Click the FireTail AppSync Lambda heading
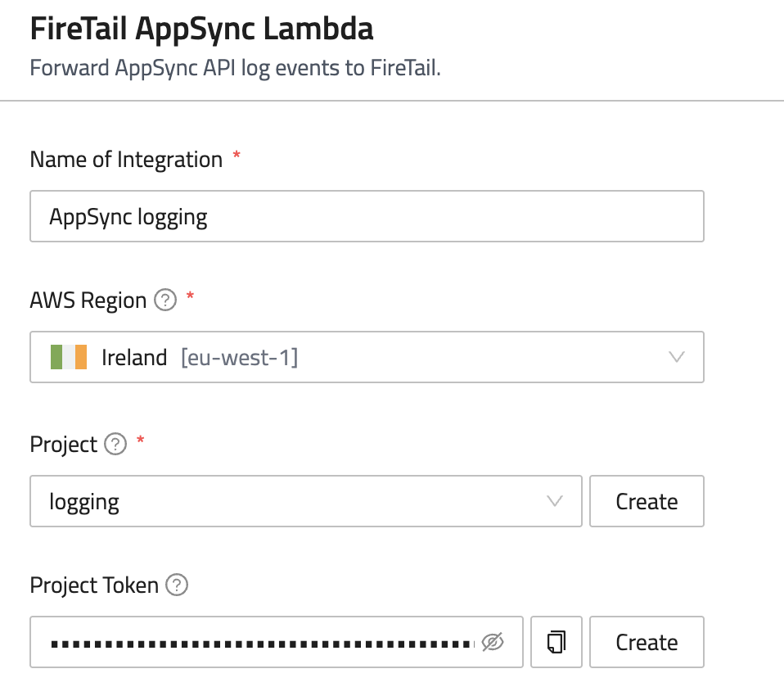Viewport: 784px width, 696px height. tap(201, 29)
